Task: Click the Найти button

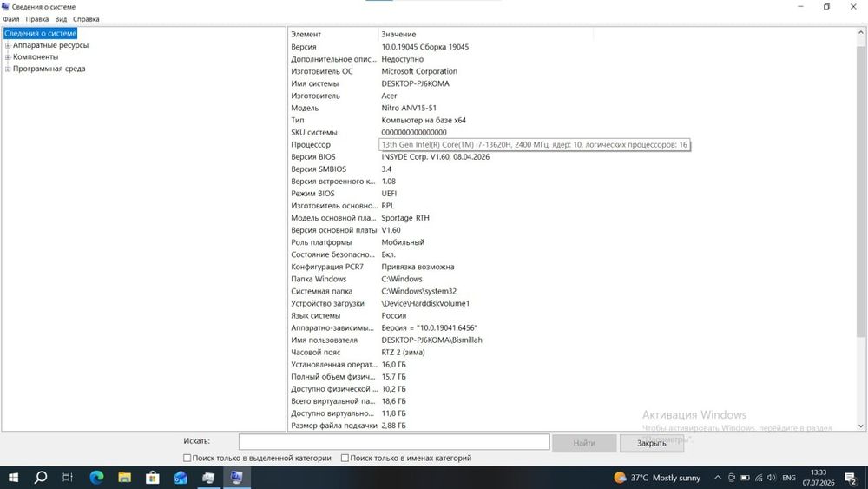Action: point(584,443)
